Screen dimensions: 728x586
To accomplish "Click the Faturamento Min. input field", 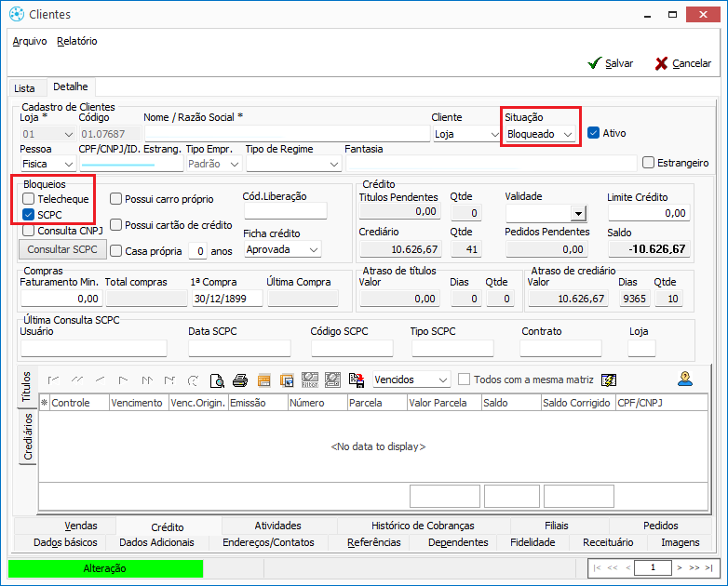I will [61, 299].
